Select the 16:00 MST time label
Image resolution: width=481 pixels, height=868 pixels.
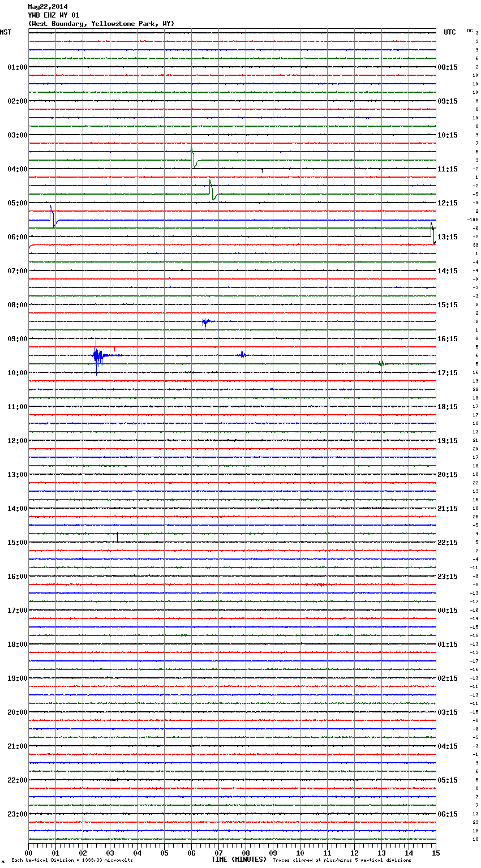(x=18, y=577)
